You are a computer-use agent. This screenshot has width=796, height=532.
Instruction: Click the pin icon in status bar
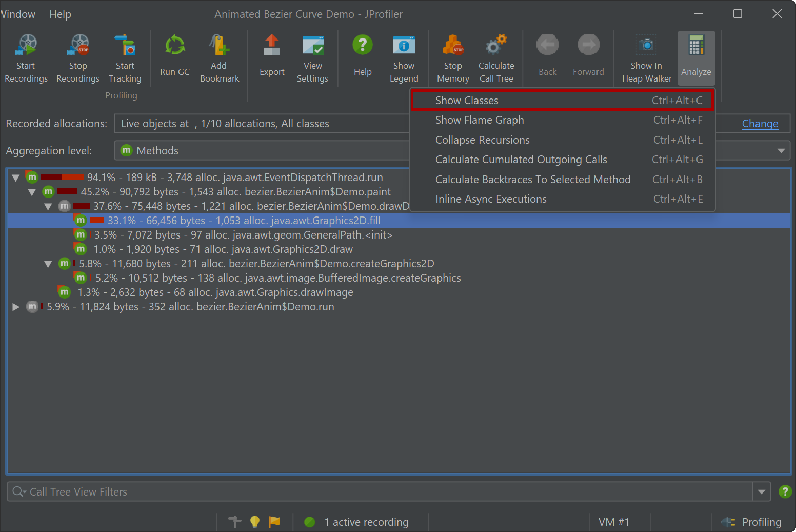tap(234, 522)
